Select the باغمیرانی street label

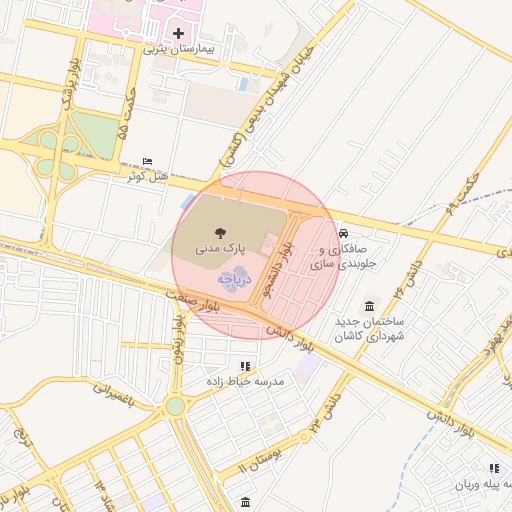[x=114, y=395]
